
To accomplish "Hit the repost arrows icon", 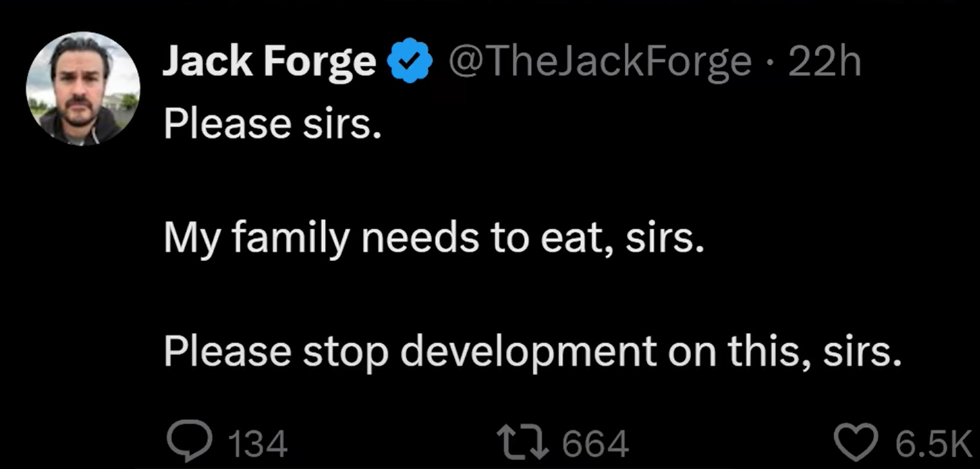I will [x=524, y=443].
